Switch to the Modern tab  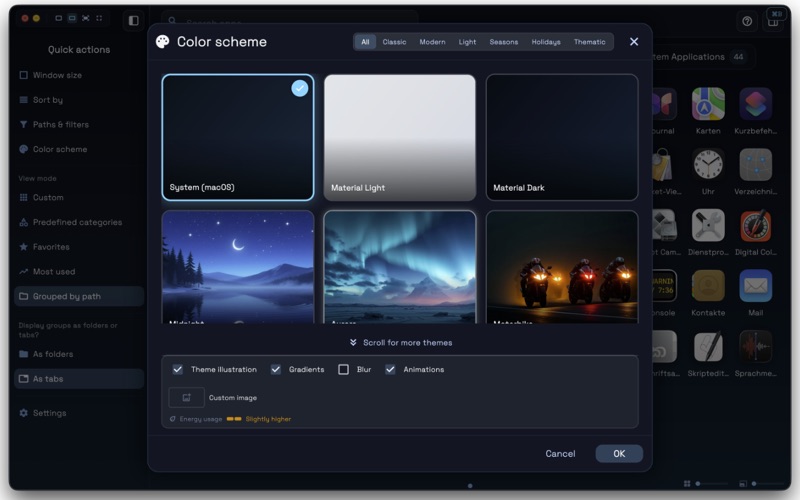(x=432, y=42)
